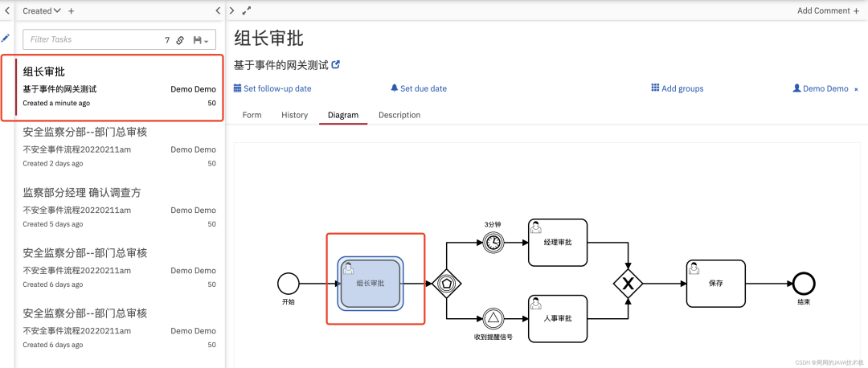The image size is (868, 368).
Task: Edit filter using the pencil icon
Action: click(x=6, y=39)
